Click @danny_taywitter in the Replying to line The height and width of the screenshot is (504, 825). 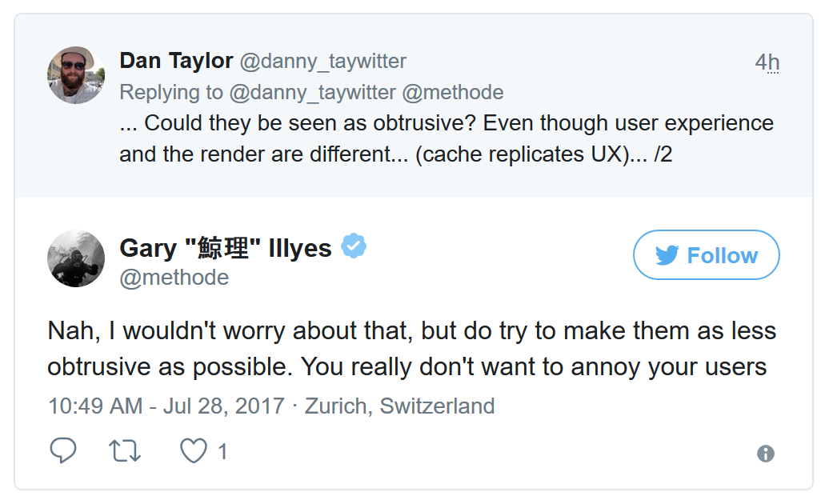click(312, 92)
